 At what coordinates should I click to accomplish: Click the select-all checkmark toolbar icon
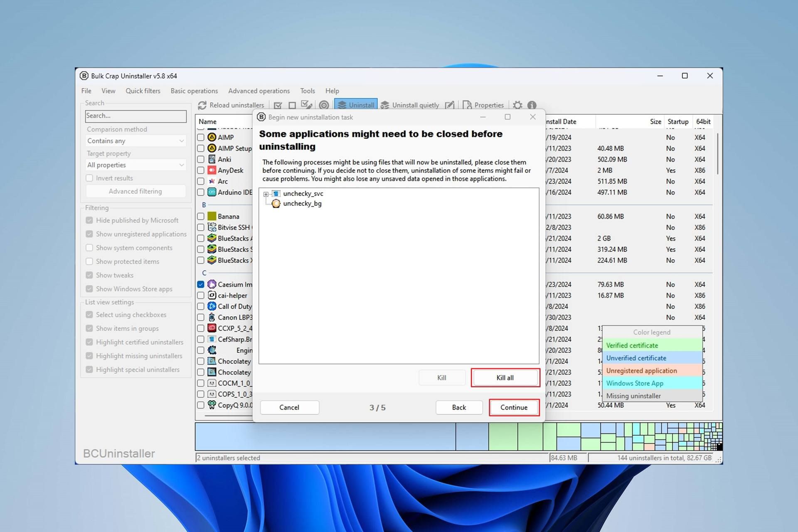click(x=278, y=106)
